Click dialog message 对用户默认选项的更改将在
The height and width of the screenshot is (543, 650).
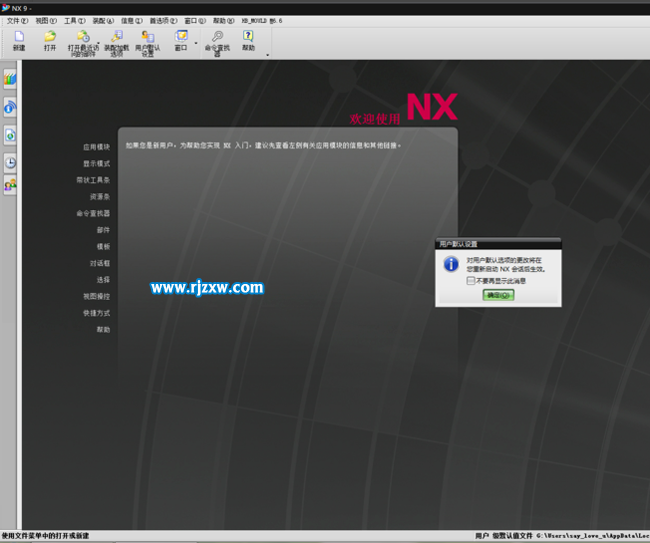pos(504,260)
